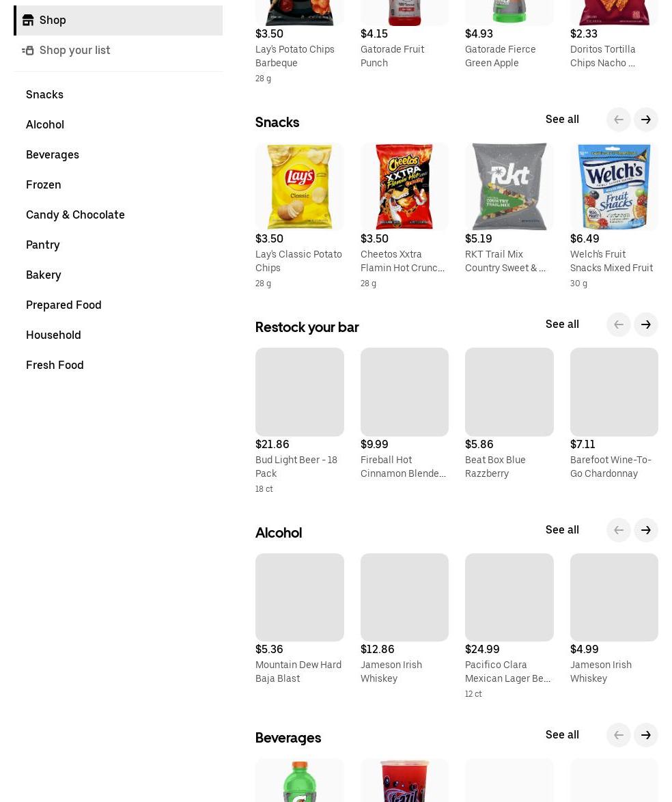Click previous arrow in Beverages section
Screen dimensions: 672x802
(618, 735)
